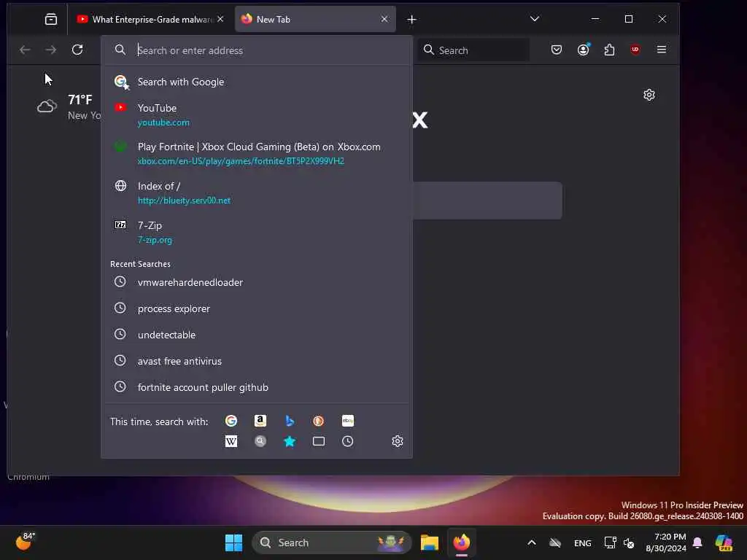Image resolution: width=747 pixels, height=560 pixels.
Task: Show hidden system tray icons chevron
Action: (x=532, y=542)
